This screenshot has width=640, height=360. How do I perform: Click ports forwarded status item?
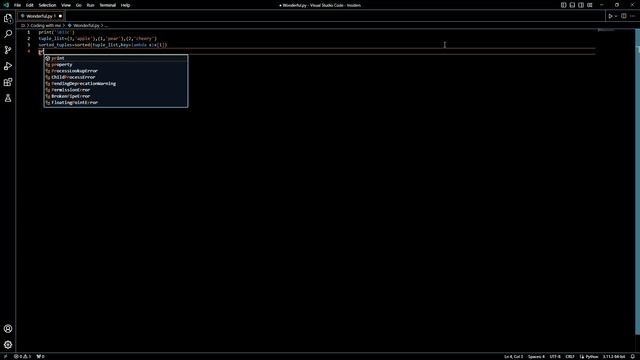[x=41, y=356]
